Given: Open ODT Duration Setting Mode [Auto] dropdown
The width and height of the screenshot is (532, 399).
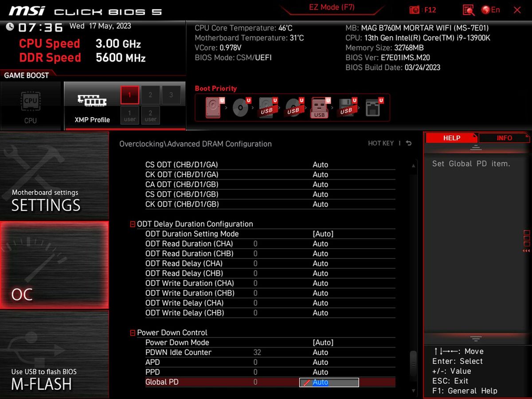Looking at the screenshot, I should click(323, 234).
